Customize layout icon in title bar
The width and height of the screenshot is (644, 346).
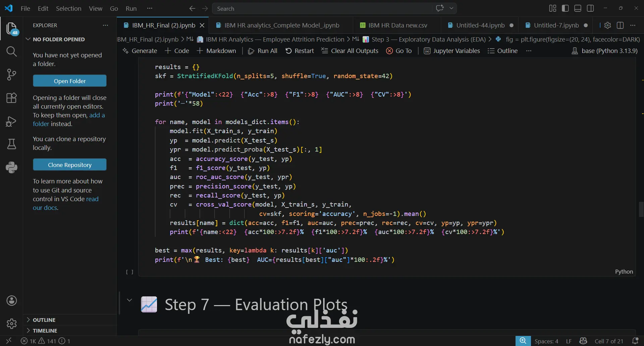tap(552, 8)
